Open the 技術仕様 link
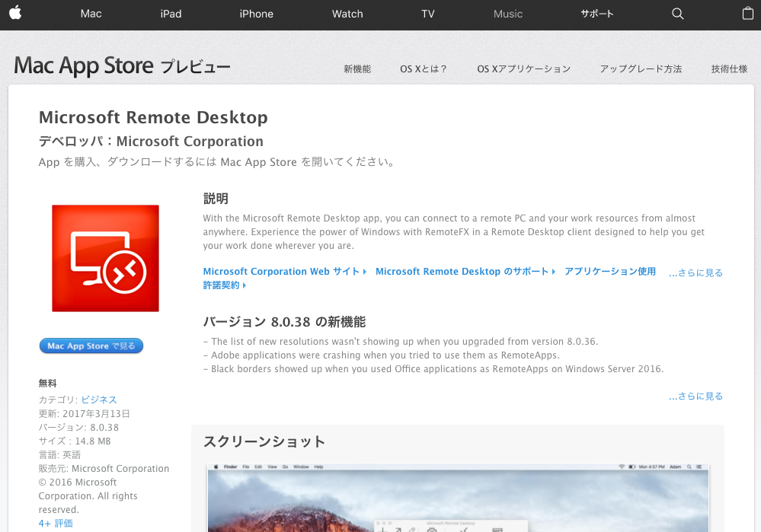This screenshot has height=532, width=761. tap(729, 68)
